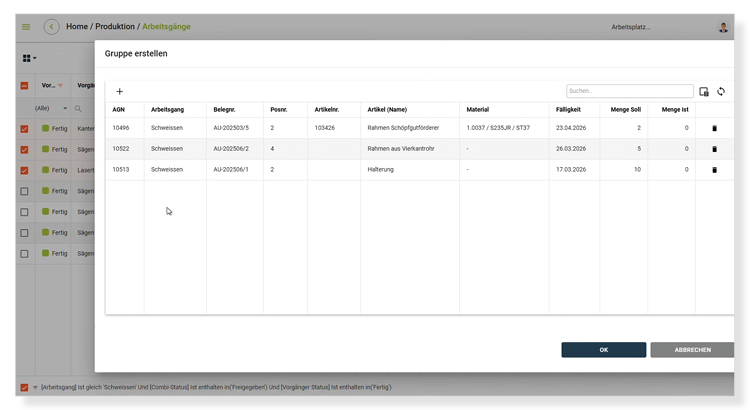This screenshot has width=750, height=410.
Task: Open the column chooser icon
Action: (x=704, y=92)
